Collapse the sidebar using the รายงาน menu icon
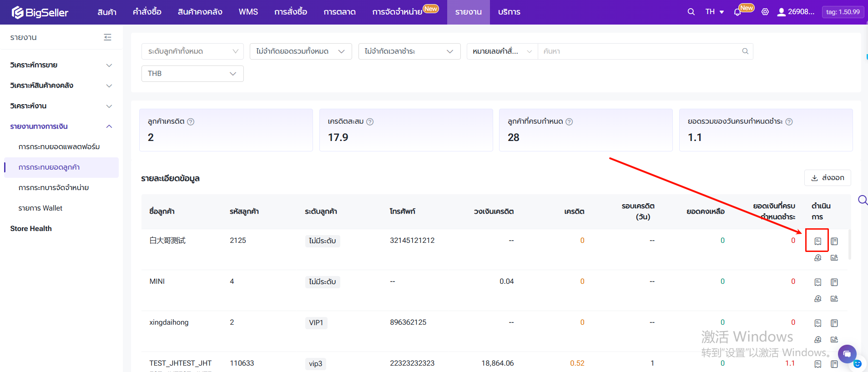This screenshot has width=868, height=372. click(x=107, y=37)
